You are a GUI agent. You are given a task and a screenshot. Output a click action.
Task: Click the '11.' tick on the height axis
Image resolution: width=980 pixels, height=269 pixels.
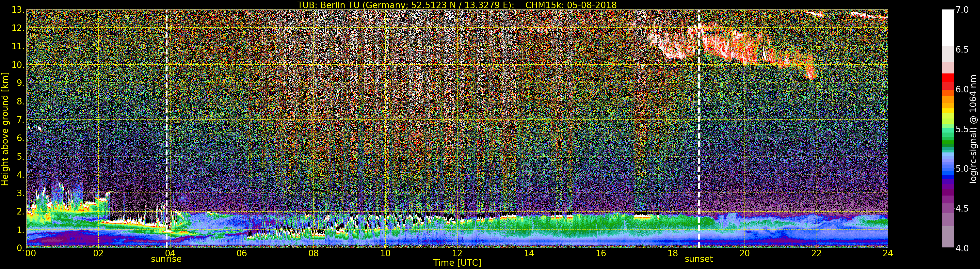point(18,46)
